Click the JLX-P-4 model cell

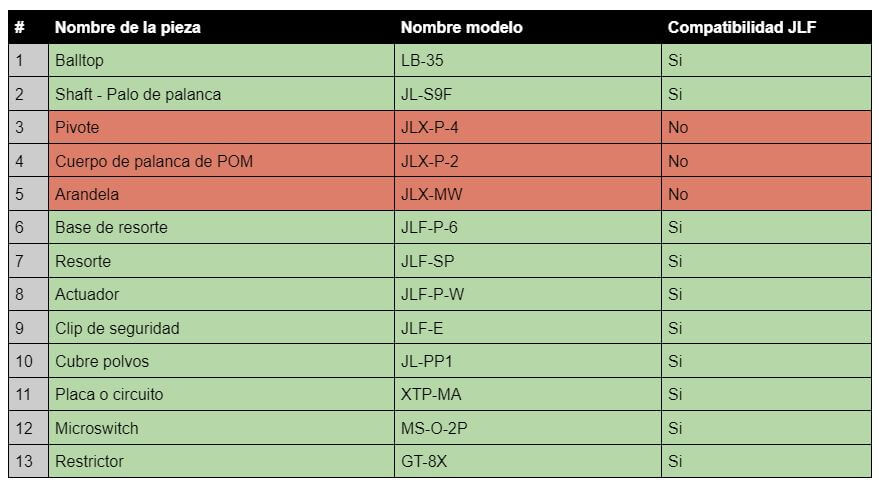[430, 128]
